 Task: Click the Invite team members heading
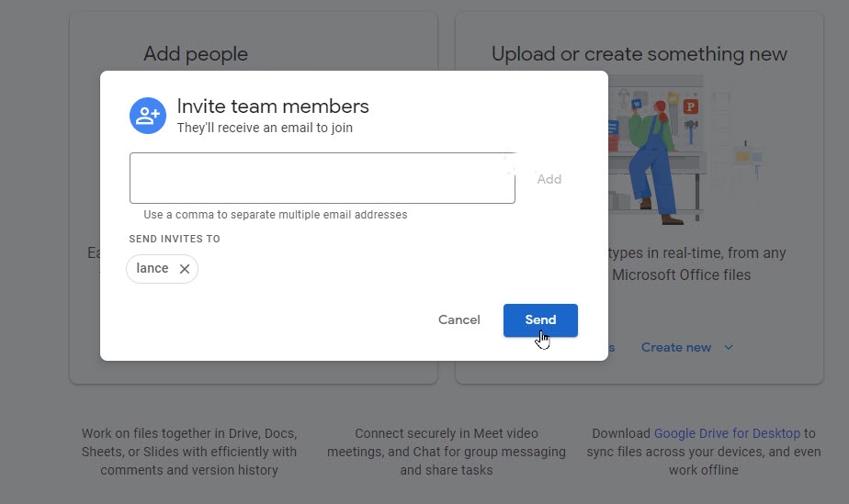point(273,106)
